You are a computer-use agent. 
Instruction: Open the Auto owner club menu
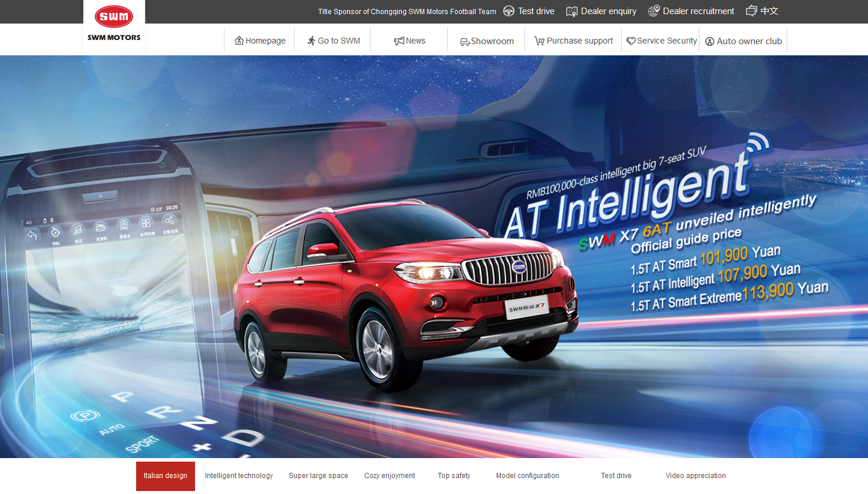[x=744, y=41]
